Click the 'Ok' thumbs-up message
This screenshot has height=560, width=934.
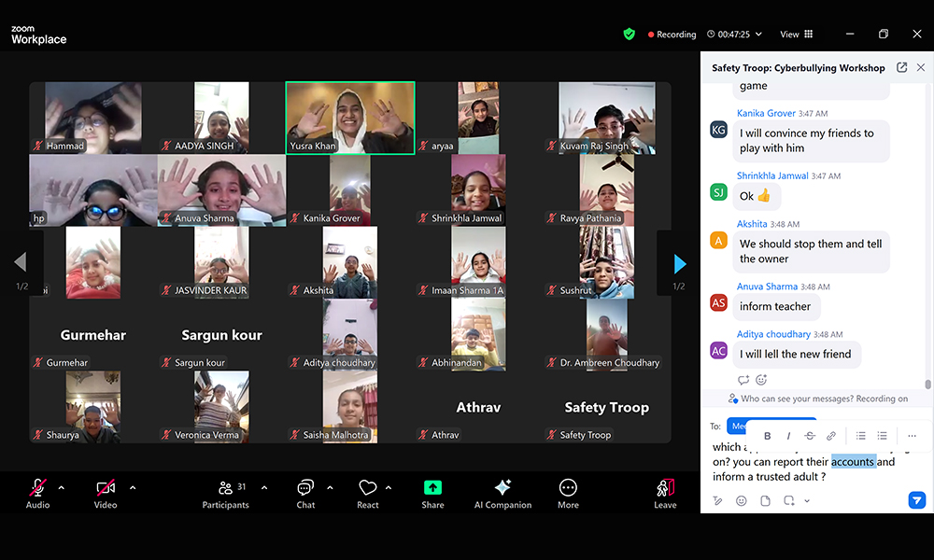757,196
